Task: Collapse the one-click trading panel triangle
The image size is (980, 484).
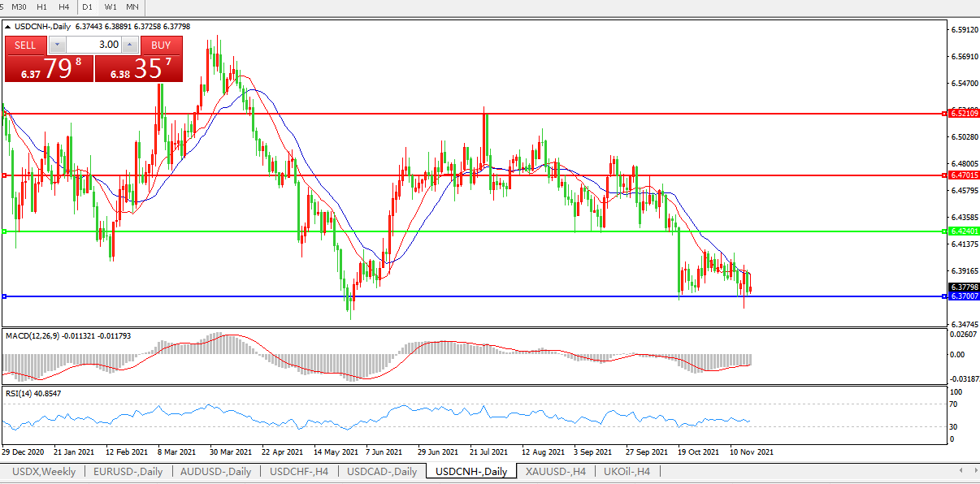Action: (8, 26)
